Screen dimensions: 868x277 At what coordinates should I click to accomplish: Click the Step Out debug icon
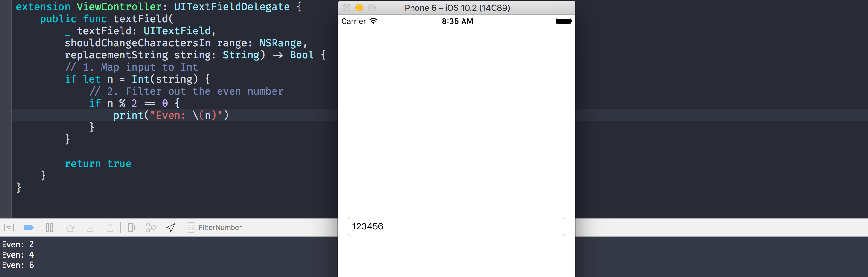(110, 228)
